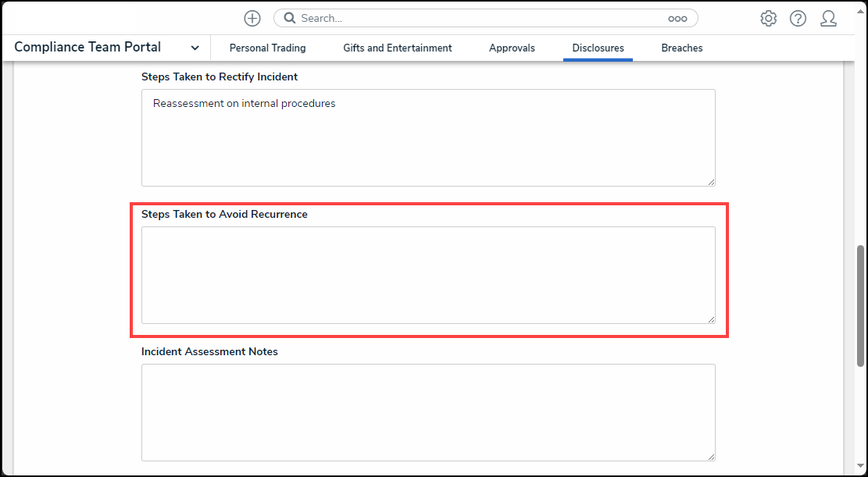Switch to the Breaches tab
Screen dimensions: 868x477
pos(681,48)
